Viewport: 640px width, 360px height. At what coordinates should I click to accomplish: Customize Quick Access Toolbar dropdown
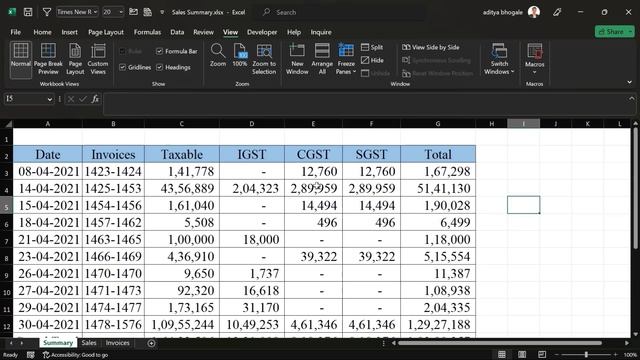[x=162, y=12]
